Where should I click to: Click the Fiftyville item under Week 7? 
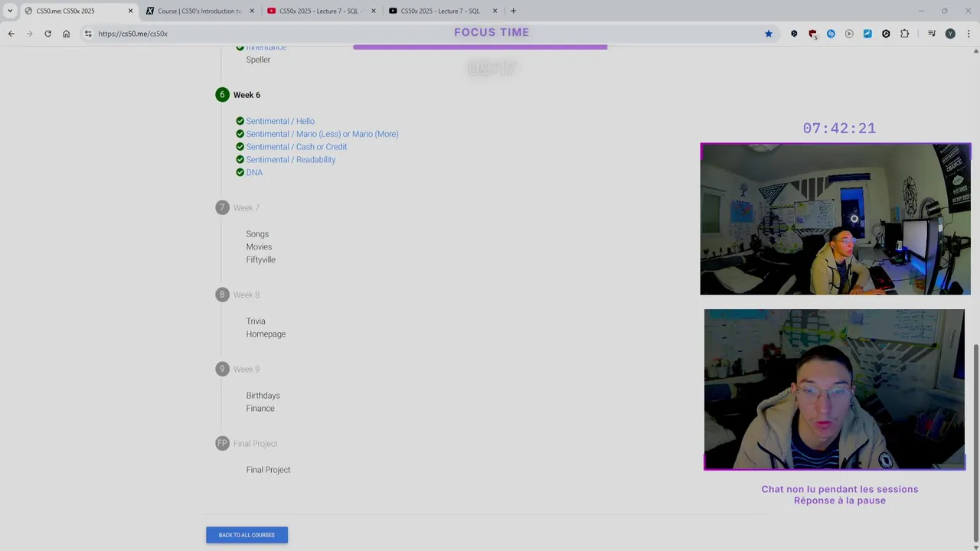[x=260, y=259]
